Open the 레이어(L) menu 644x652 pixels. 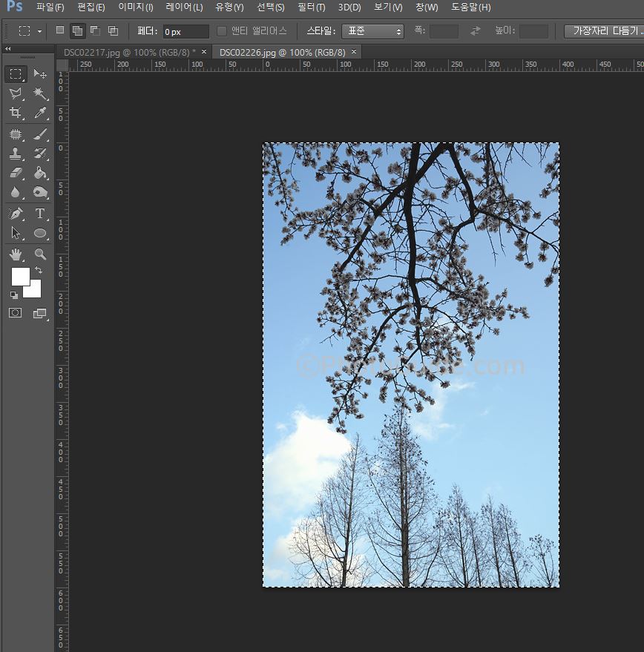pyautogui.click(x=184, y=7)
